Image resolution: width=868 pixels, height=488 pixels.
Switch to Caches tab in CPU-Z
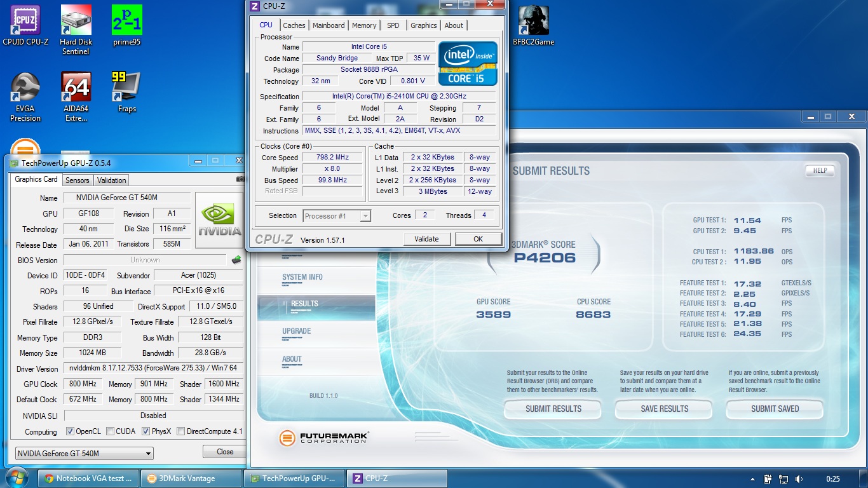[x=294, y=25]
